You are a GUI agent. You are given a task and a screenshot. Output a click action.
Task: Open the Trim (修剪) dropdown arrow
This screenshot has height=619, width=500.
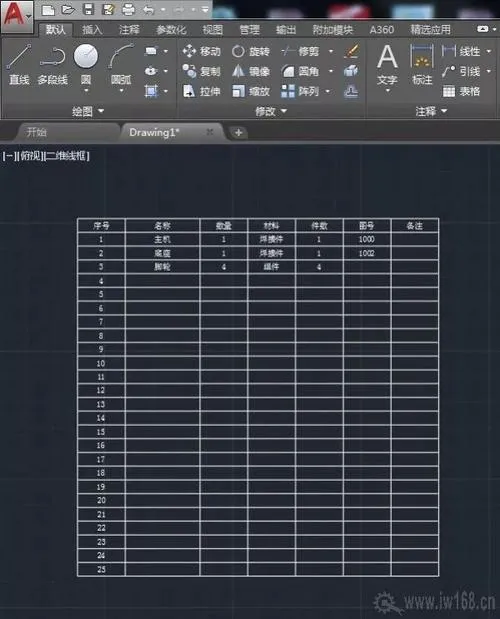[331, 51]
